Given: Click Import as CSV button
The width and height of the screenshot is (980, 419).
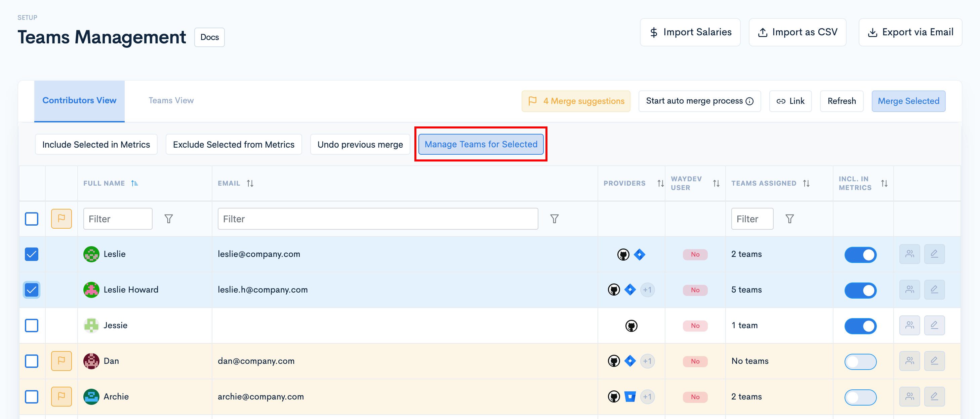Looking at the screenshot, I should coord(798,32).
